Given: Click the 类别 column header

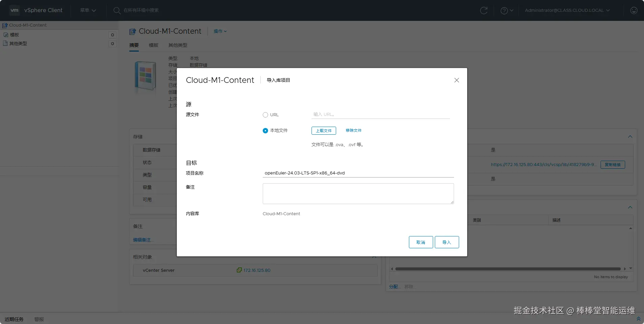Looking at the screenshot, I should 477,220.
